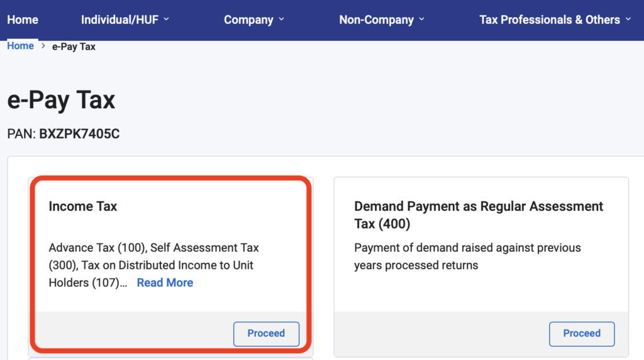Expand the chevron arrow beside Non-Company

422,20
